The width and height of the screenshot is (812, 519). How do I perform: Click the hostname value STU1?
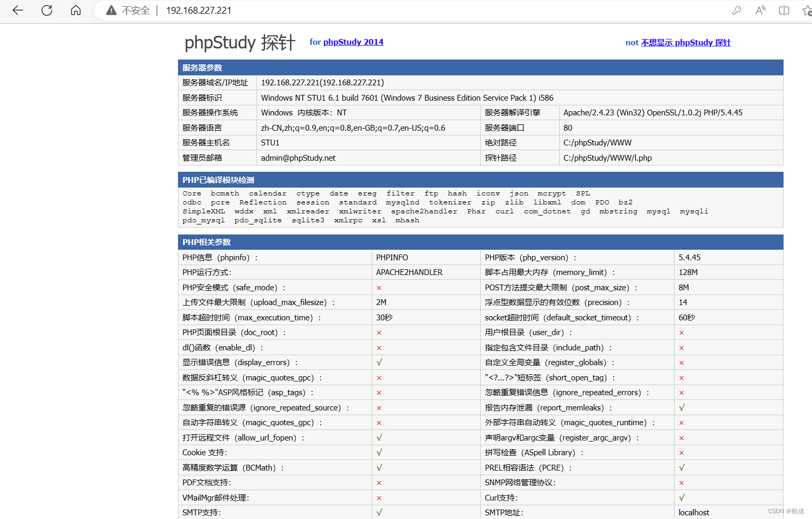270,143
